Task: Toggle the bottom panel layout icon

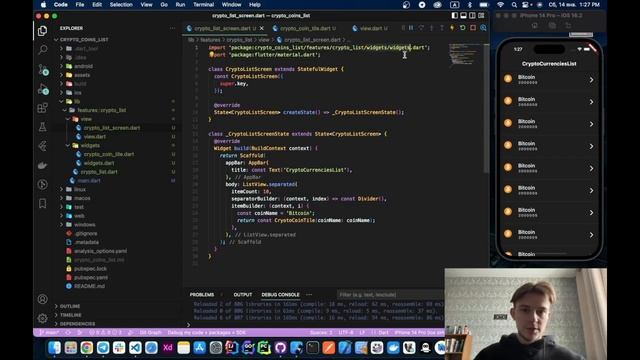Action: [x=464, y=16]
